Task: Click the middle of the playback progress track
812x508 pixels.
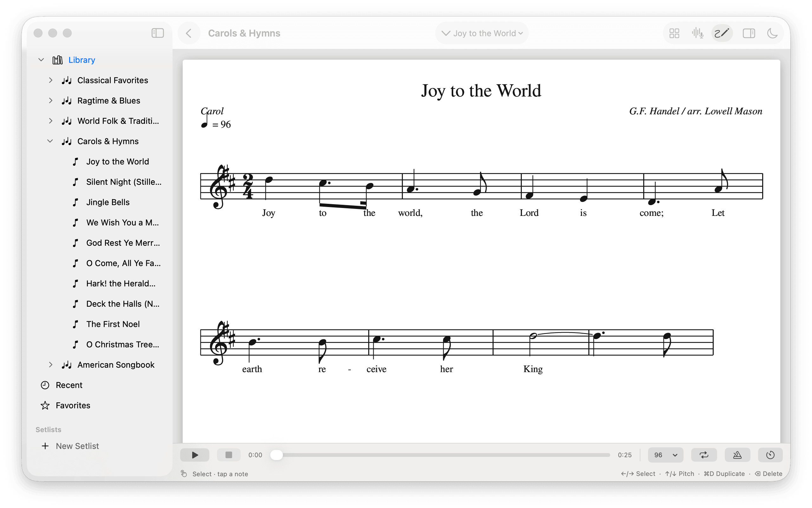Action: pyautogui.click(x=441, y=455)
